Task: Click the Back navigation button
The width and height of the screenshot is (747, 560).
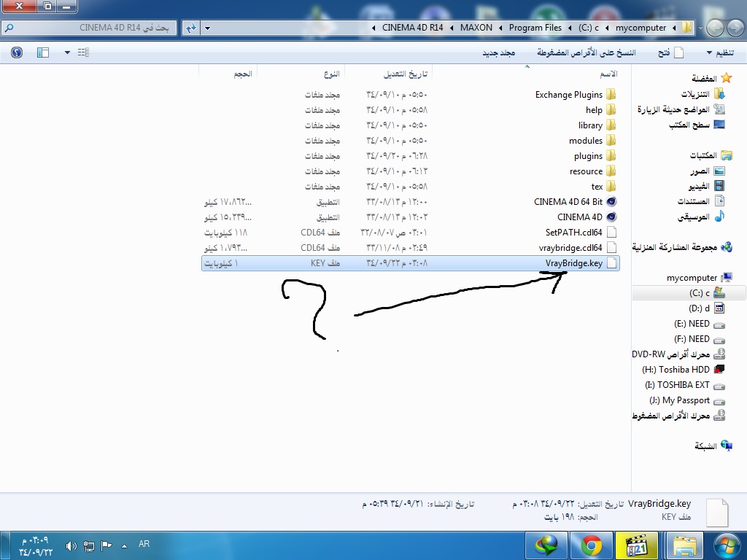Action: (x=734, y=28)
